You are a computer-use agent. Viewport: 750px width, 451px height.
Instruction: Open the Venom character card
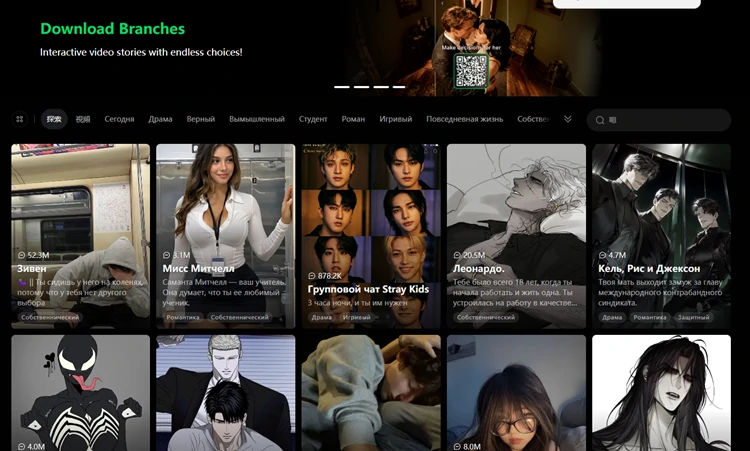[80, 393]
